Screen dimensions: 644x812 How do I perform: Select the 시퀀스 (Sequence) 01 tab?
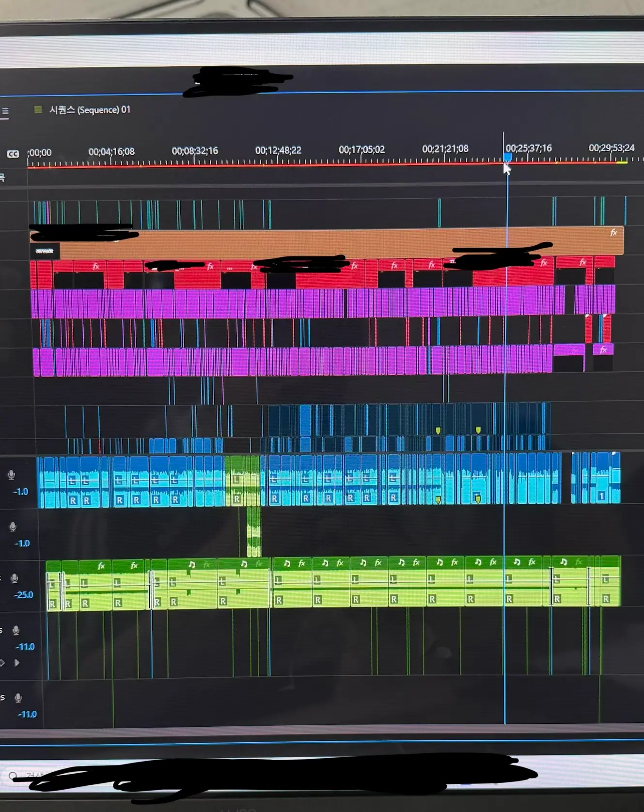pos(90,110)
